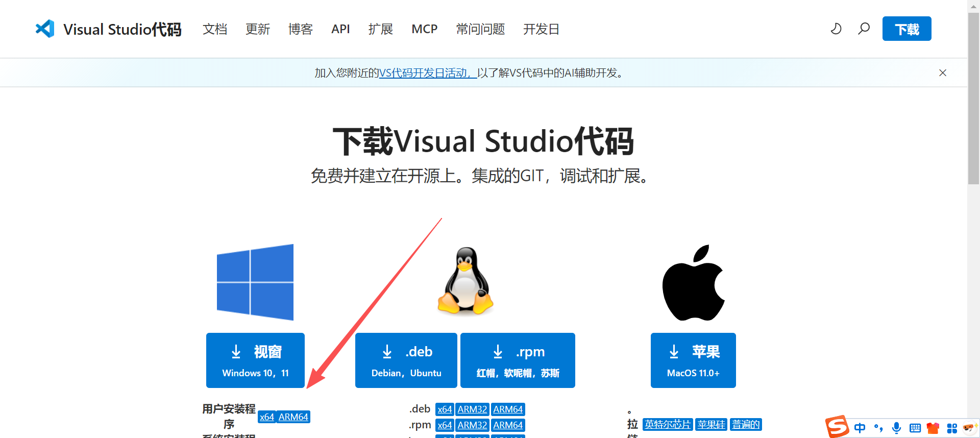Click Sogou voice input microphone icon
Viewport: 980px width, 438px height.
[896, 428]
